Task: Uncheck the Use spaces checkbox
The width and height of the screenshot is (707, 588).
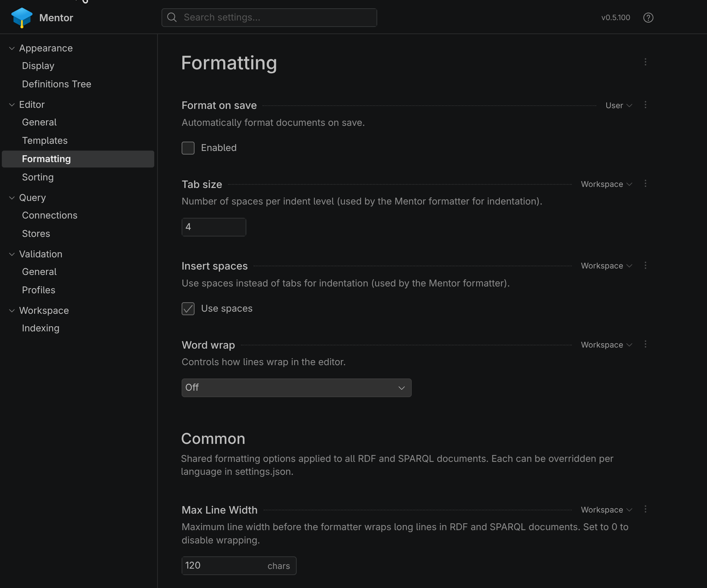Action: pyautogui.click(x=188, y=309)
